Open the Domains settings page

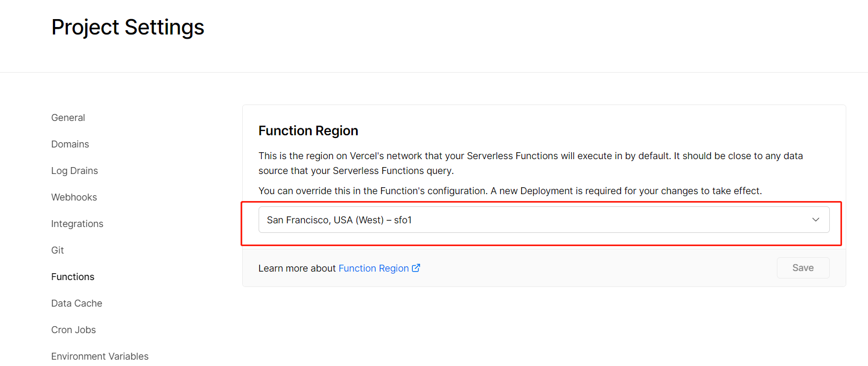pos(70,144)
